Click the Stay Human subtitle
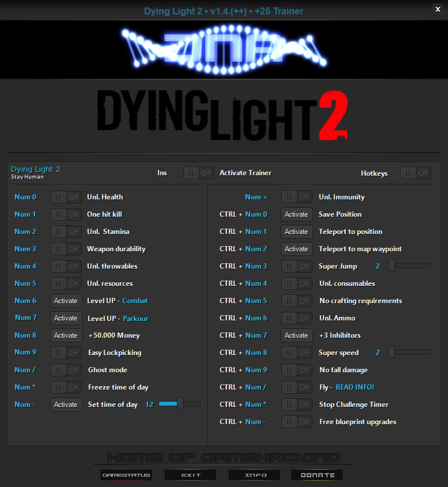 click(27, 177)
